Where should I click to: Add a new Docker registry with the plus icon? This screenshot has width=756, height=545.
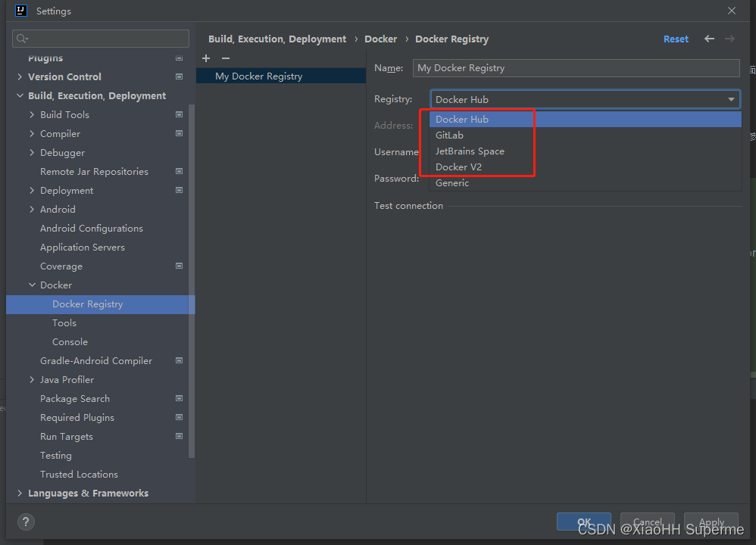click(x=205, y=58)
